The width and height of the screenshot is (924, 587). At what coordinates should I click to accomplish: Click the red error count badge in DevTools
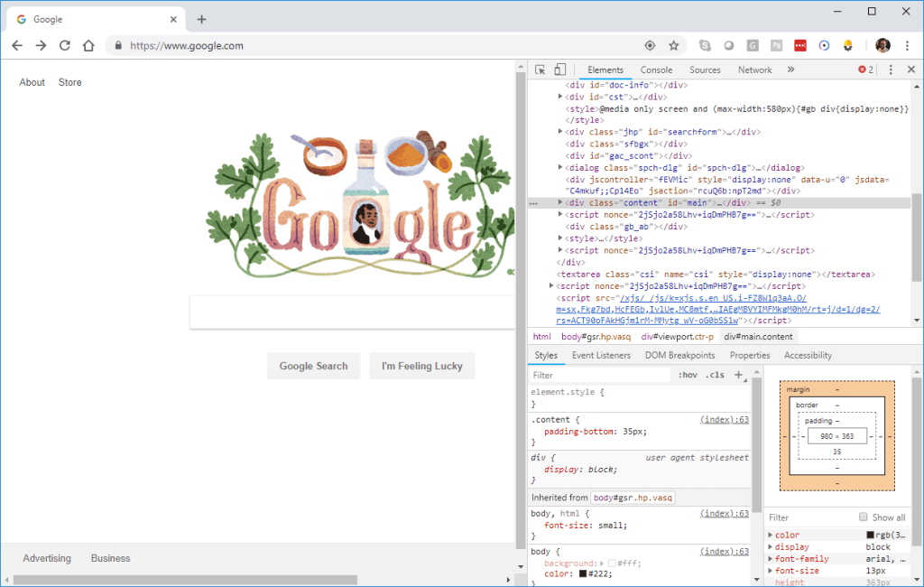(864, 69)
